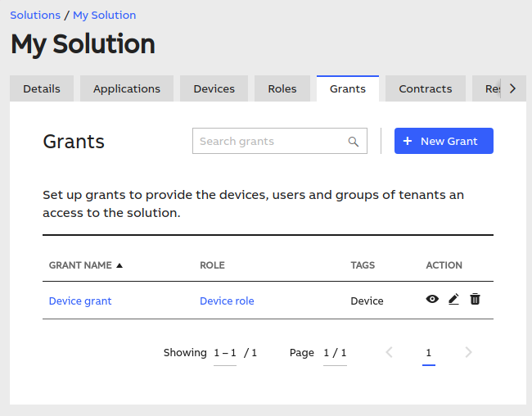The height and width of the screenshot is (416, 532).
Task: Switch to the Applications tab
Action: point(127,88)
